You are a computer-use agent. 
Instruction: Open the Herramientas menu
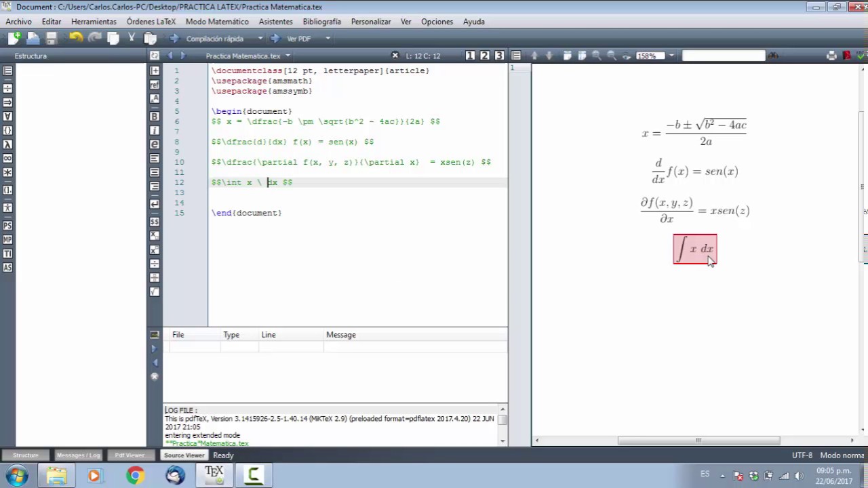coord(94,22)
